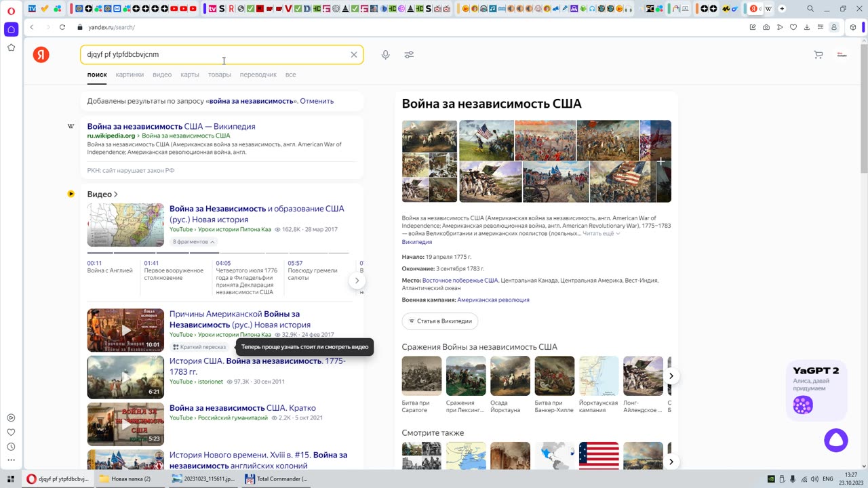This screenshot has width=868, height=488.
Task: Open the YaGPT 2 promo widget
Action: tap(817, 390)
